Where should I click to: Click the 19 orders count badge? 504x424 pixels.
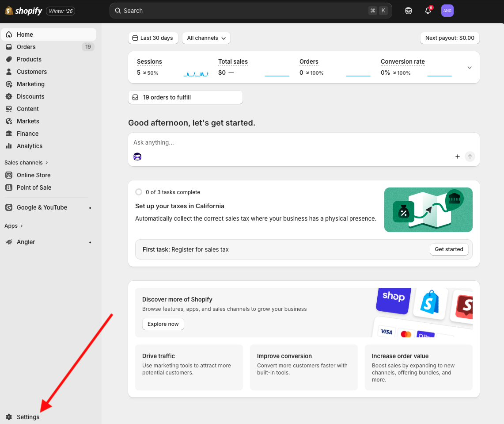88,47
